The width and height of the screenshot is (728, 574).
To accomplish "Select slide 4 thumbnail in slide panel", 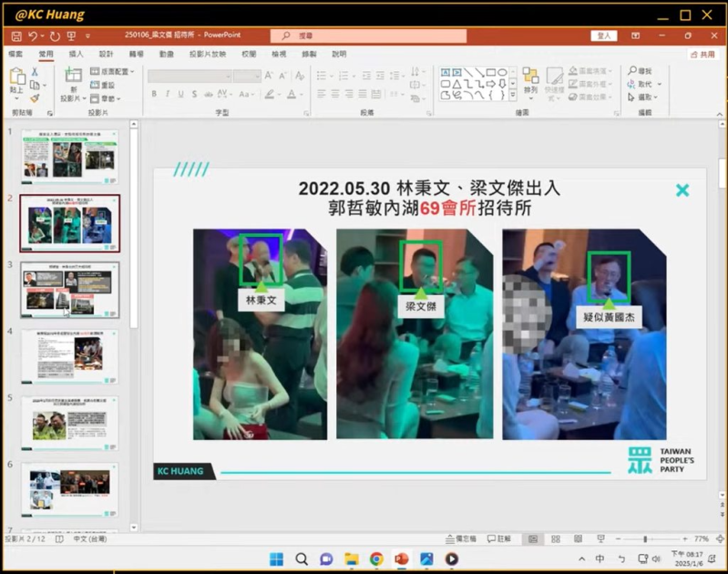I will (x=69, y=356).
